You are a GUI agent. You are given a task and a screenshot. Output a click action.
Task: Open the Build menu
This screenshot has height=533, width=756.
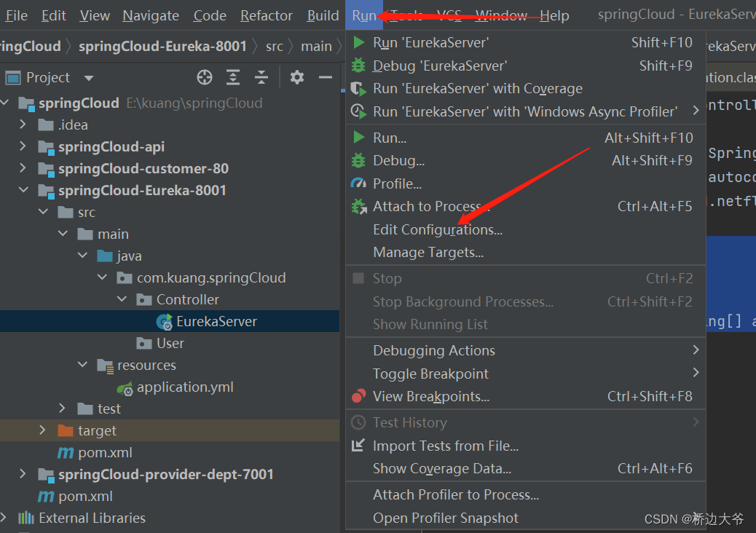(323, 15)
